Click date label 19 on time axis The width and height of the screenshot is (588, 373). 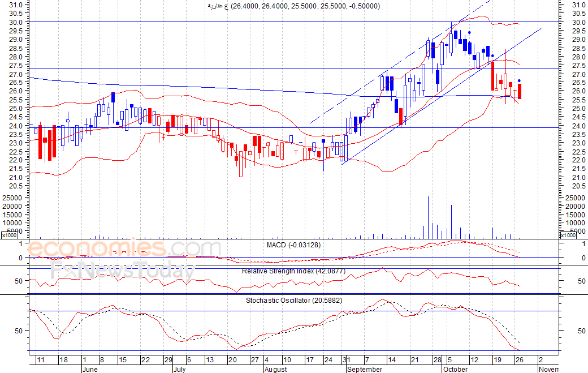tap(497, 360)
